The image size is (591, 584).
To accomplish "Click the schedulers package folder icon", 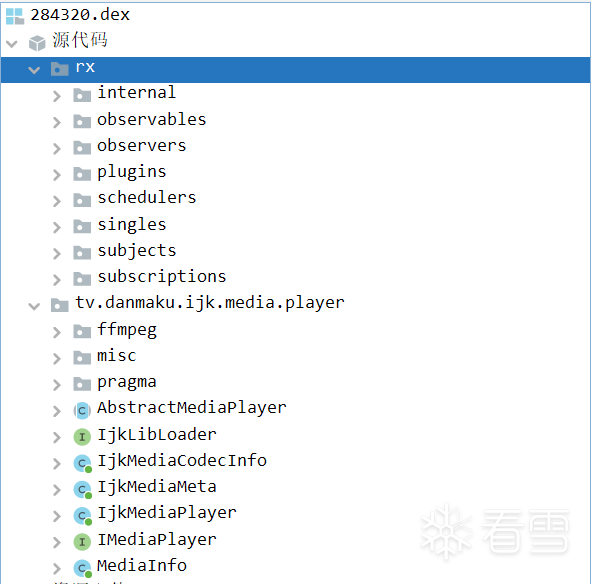I will [82, 200].
